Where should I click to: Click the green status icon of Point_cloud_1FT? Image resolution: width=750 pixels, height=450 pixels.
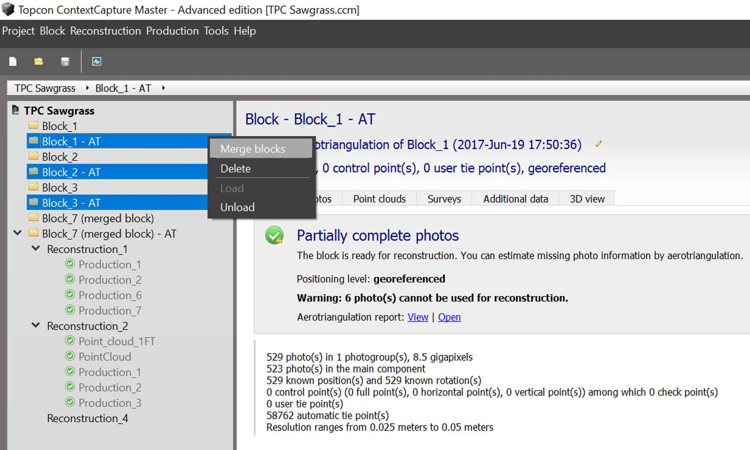tap(70, 340)
